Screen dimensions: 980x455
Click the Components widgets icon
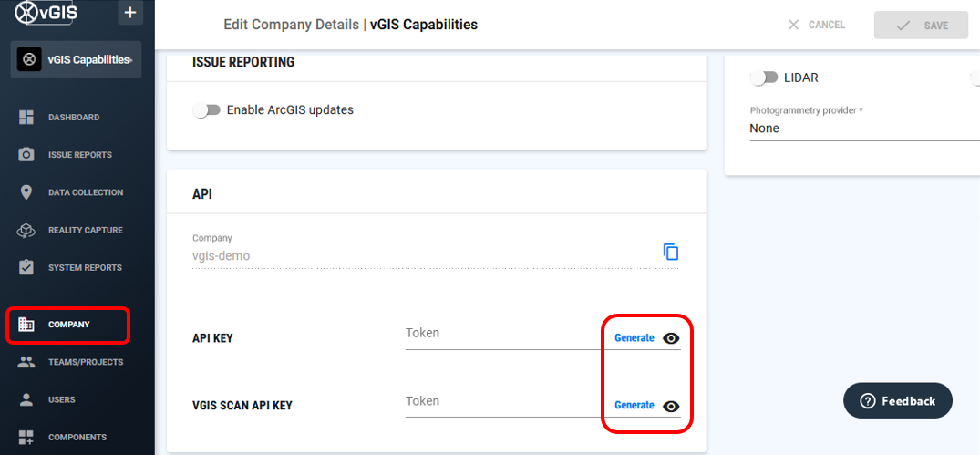pos(26,438)
